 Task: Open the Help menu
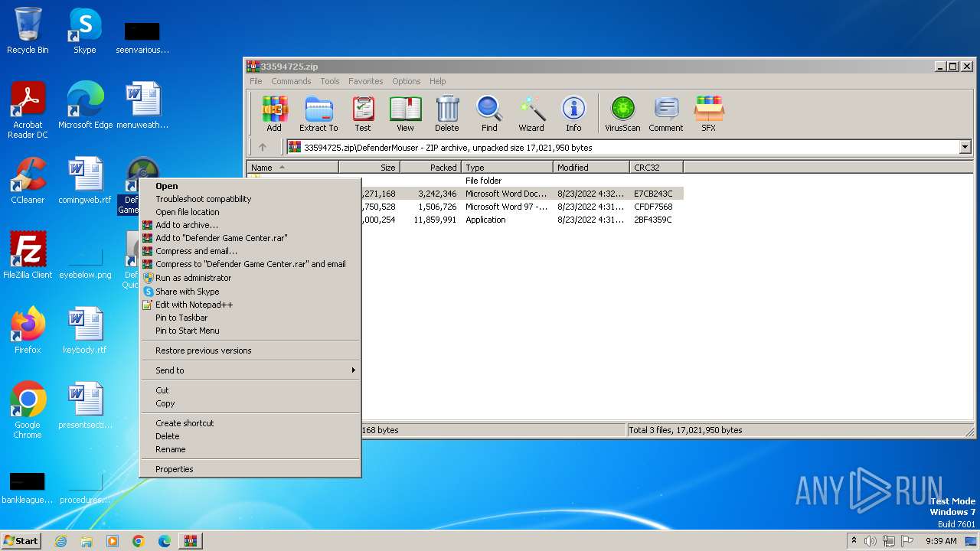click(x=437, y=81)
